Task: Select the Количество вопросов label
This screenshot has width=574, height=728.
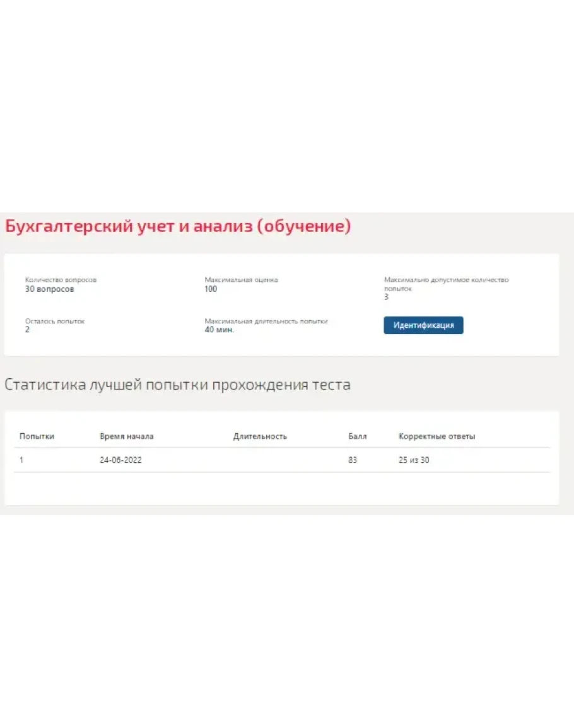Action: pos(61,280)
